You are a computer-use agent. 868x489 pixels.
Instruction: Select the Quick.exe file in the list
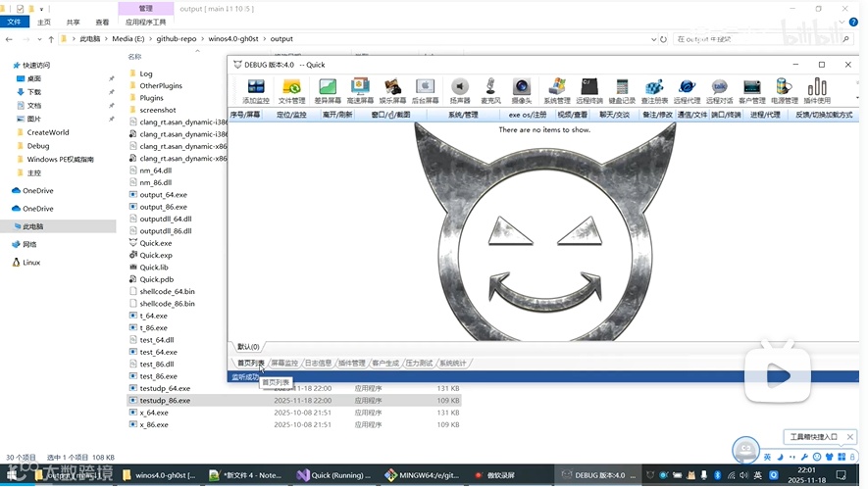(x=155, y=243)
